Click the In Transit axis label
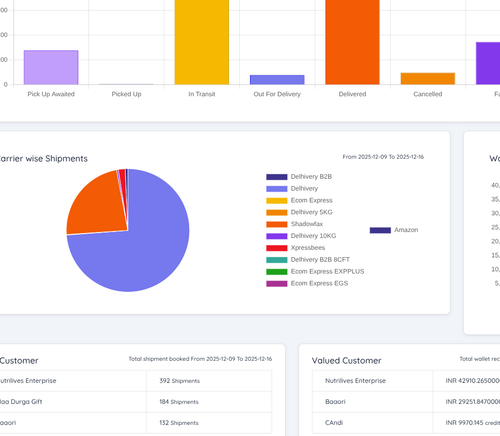Viewport: 500px width, 436px height. (x=202, y=94)
